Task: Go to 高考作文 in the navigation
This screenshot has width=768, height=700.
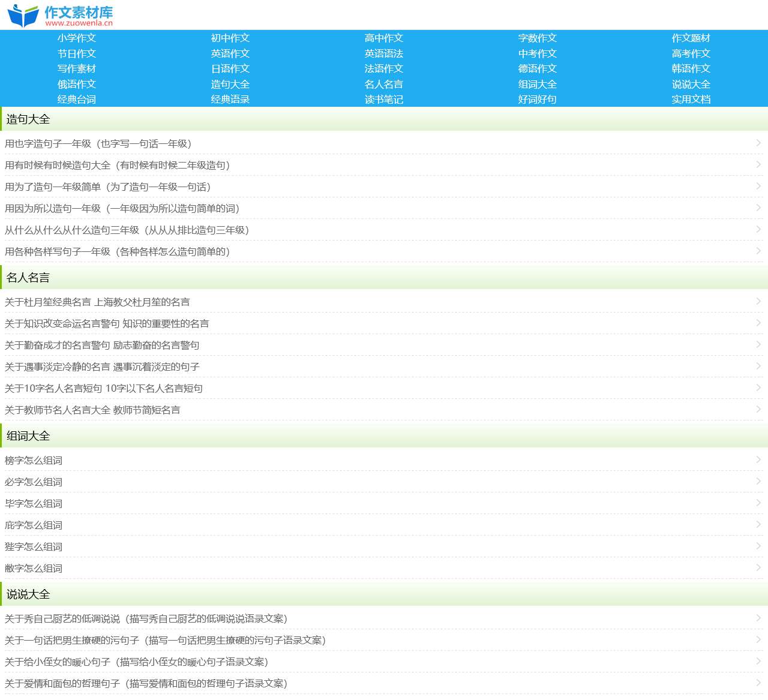Action: tap(691, 53)
